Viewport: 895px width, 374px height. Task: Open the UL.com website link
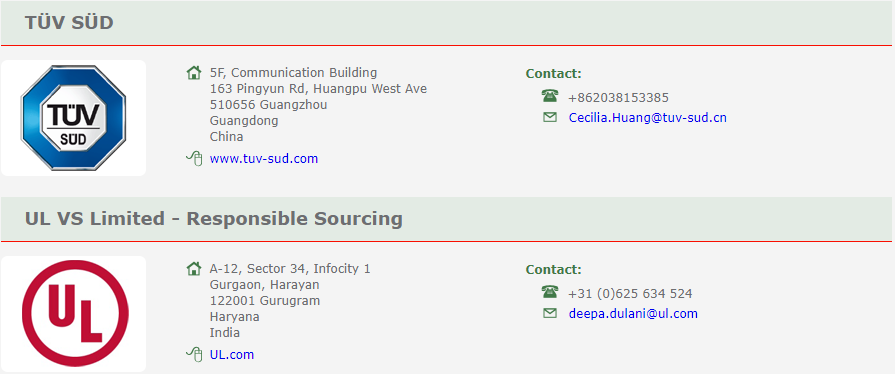coord(232,355)
